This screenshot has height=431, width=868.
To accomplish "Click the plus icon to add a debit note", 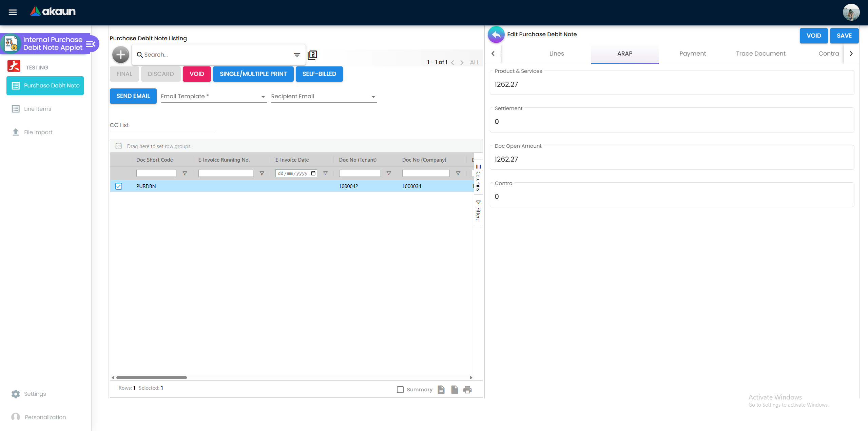I will (120, 55).
